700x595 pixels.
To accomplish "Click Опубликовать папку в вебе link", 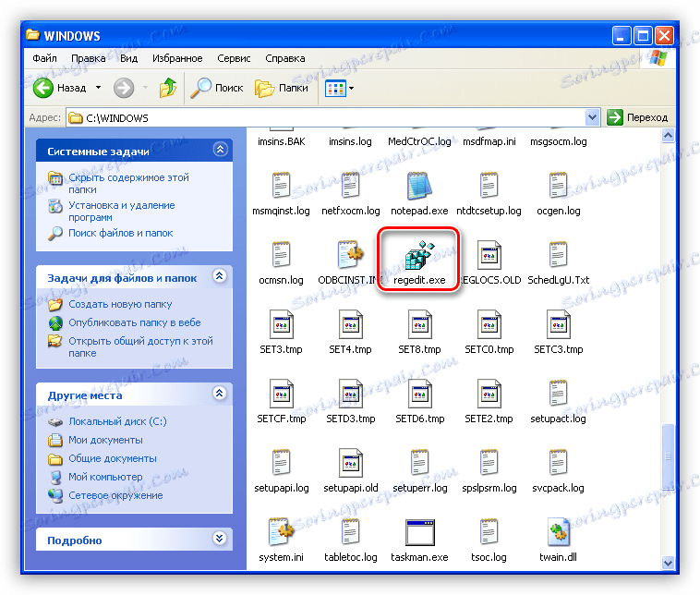I will (135, 322).
